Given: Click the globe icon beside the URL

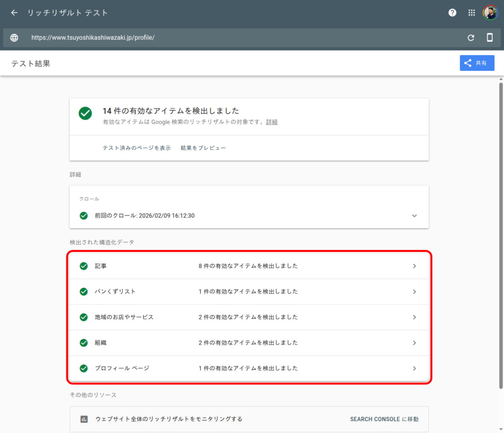Looking at the screenshot, I should [x=14, y=37].
